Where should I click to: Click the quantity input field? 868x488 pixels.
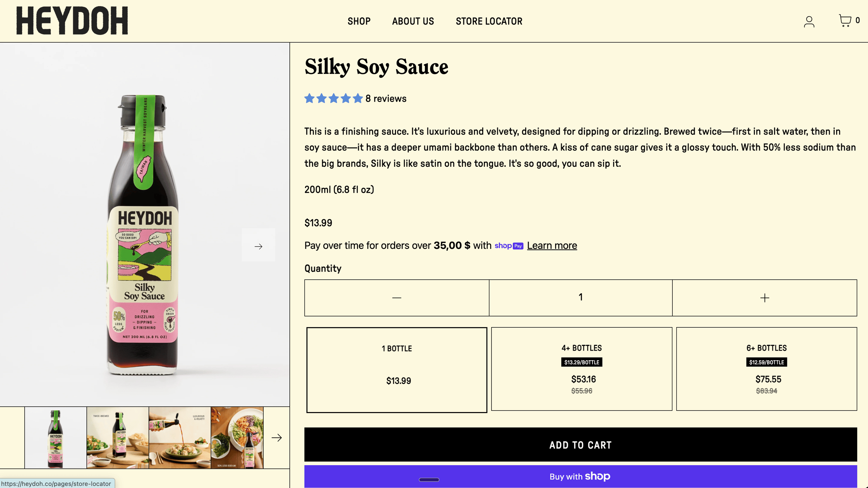coord(580,298)
